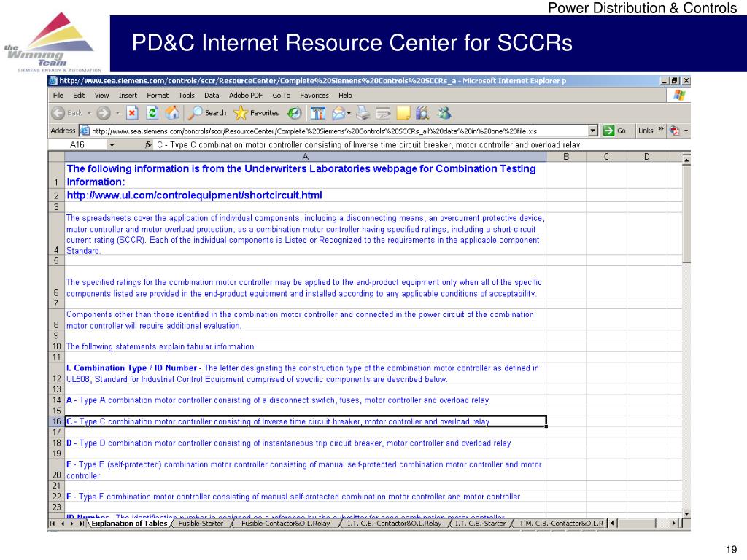Screen dimensions: 747x560
Task: Switch to the Fusible-Starter sheet tab
Action: click(201, 524)
